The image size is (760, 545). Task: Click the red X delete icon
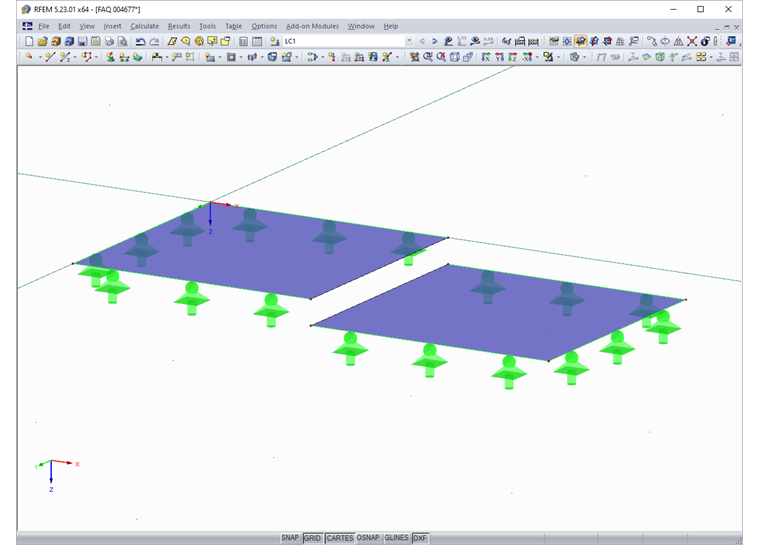pos(692,41)
